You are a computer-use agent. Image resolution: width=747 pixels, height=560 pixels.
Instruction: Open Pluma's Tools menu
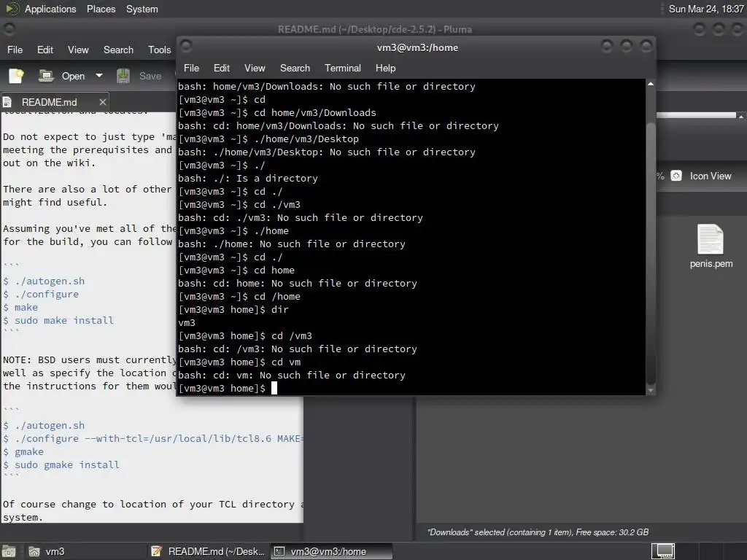click(x=159, y=50)
